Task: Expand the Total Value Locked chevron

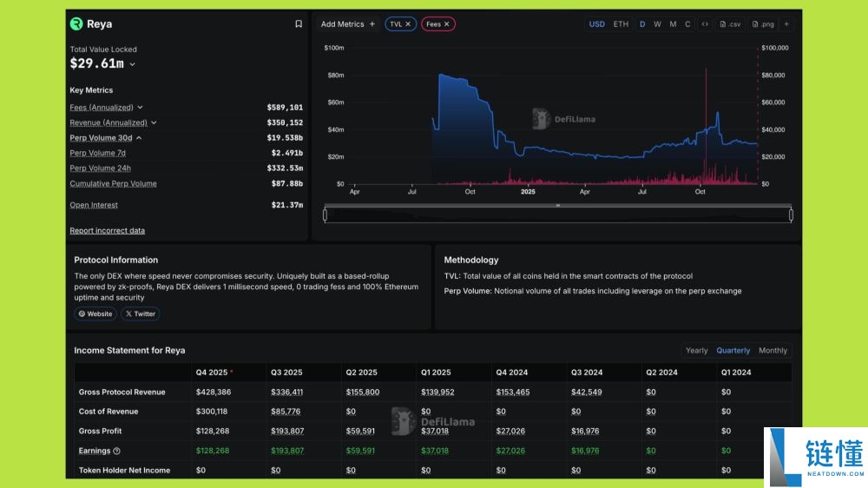Action: coord(132,64)
